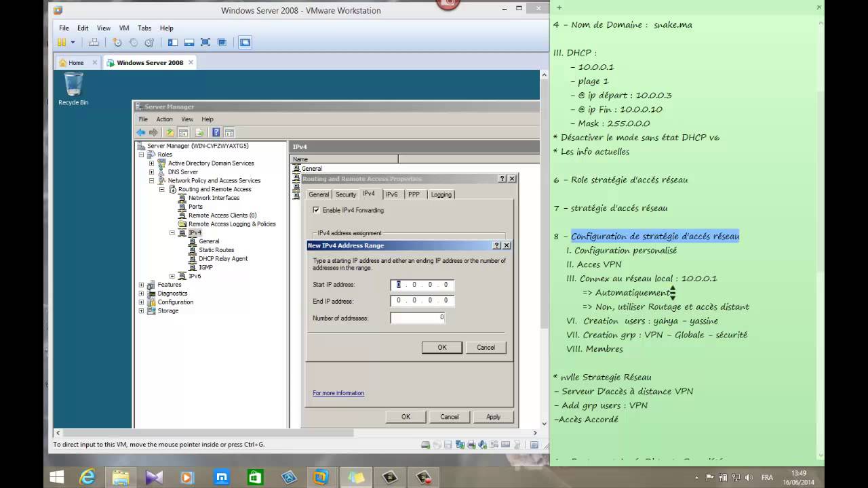Collapse the Roles tree node

pyautogui.click(x=142, y=155)
